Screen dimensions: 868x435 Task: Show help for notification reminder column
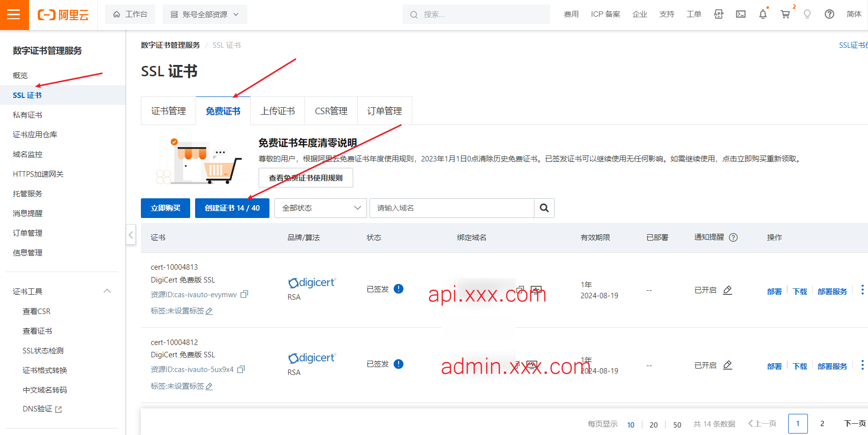(x=734, y=238)
